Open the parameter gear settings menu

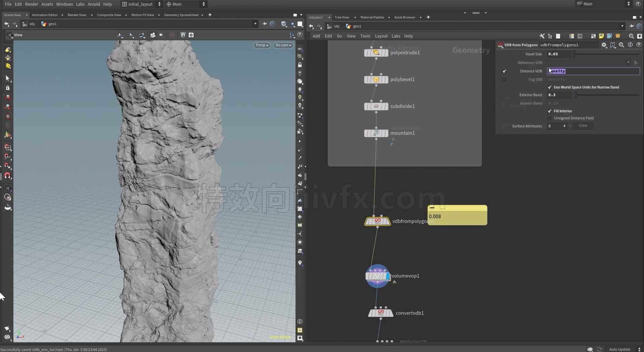click(604, 45)
